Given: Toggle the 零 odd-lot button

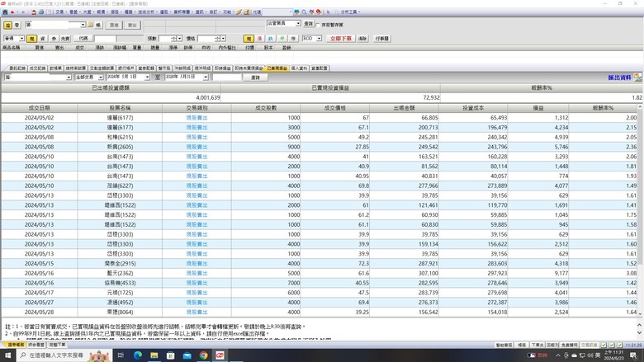Looking at the screenshot, I should pyautogui.click(x=17, y=26).
